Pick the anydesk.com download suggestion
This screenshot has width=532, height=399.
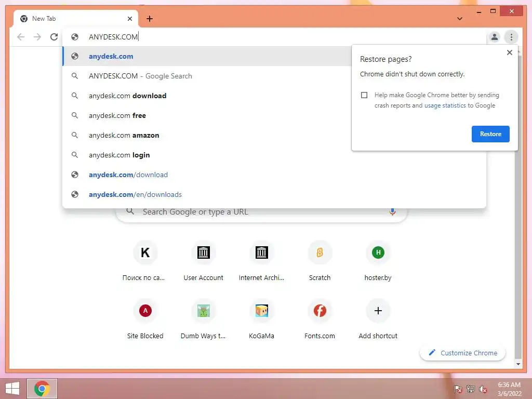(x=207, y=96)
